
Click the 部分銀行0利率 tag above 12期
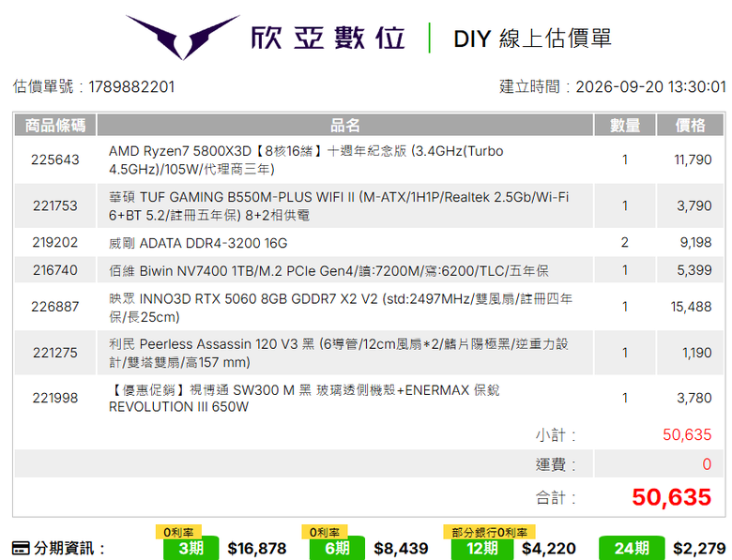click(x=489, y=532)
